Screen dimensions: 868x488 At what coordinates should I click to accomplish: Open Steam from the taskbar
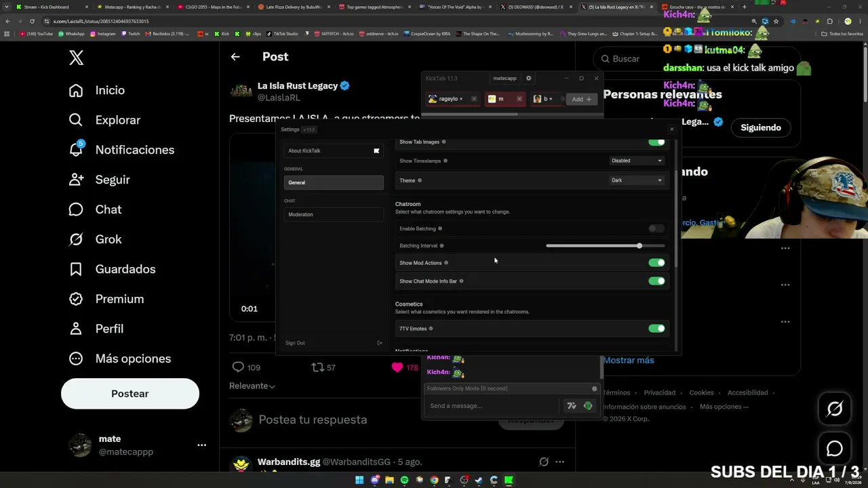click(x=479, y=481)
